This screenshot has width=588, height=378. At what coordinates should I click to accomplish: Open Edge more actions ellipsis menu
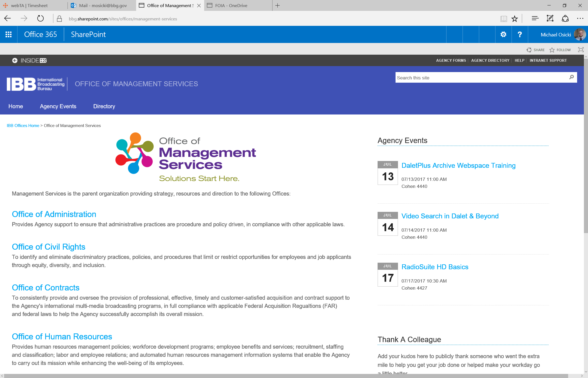click(580, 18)
